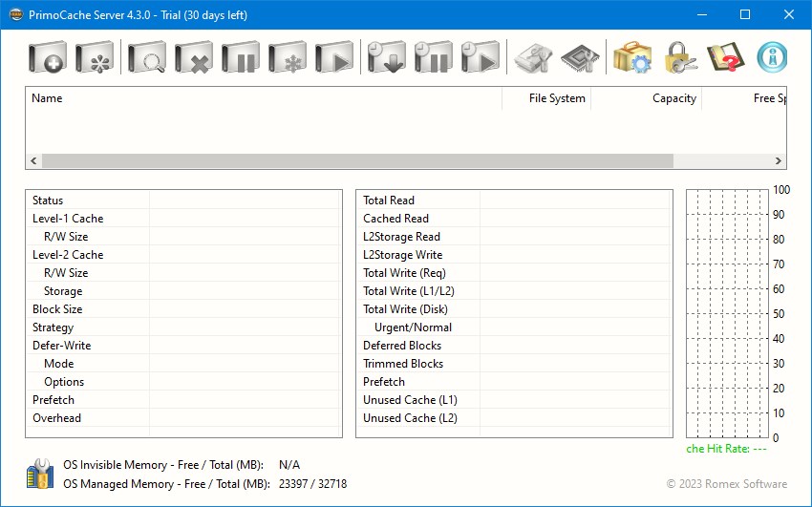Image resolution: width=812 pixels, height=507 pixels.
Task: Open the License padlock and keys icon
Action: click(x=679, y=57)
